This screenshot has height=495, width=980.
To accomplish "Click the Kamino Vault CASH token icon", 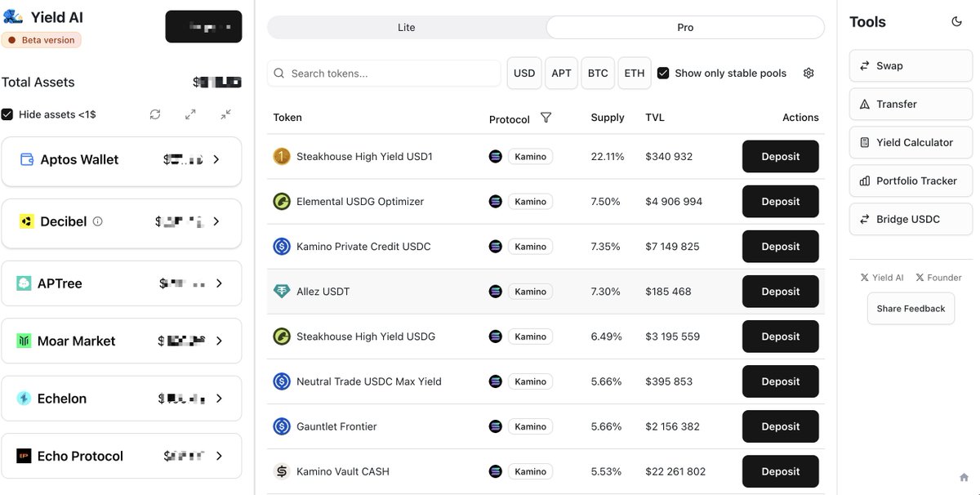I will click(x=282, y=471).
